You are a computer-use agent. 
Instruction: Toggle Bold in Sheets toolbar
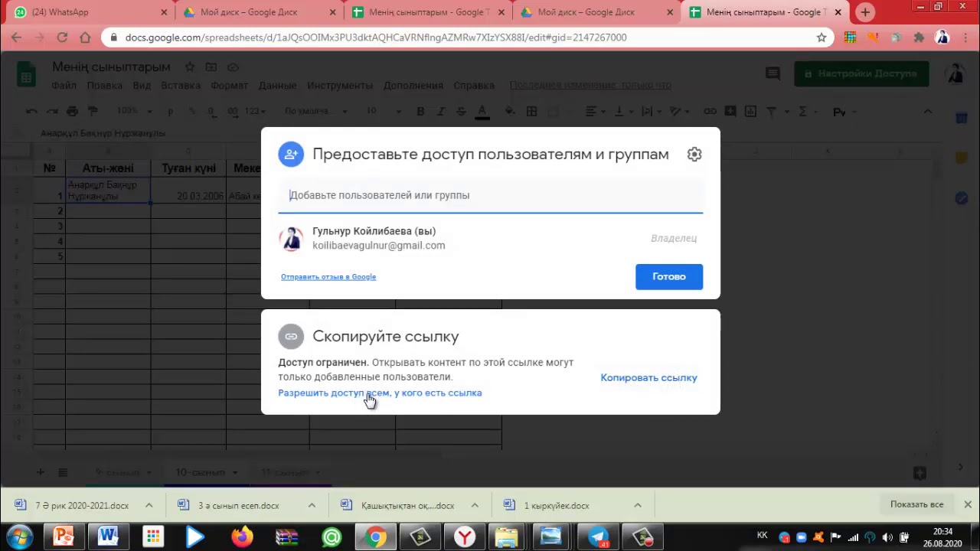(420, 112)
